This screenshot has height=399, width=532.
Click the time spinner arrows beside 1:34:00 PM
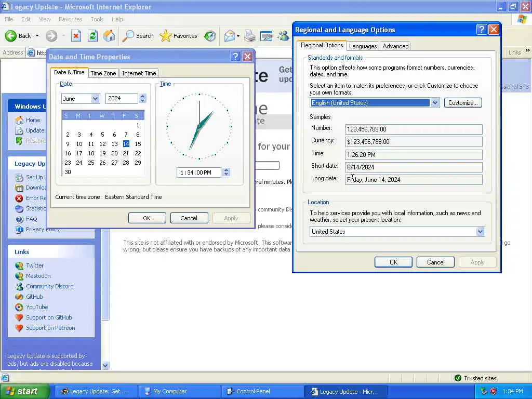tap(227, 172)
